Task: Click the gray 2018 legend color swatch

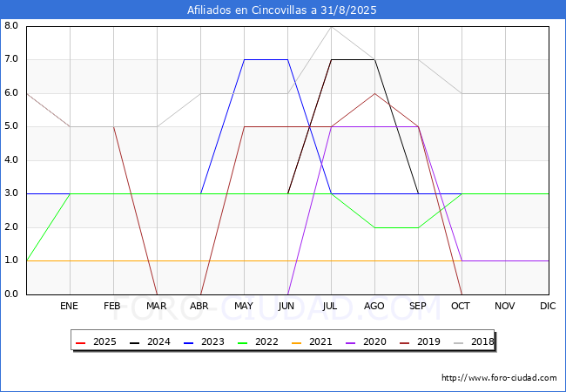Action: point(458,342)
